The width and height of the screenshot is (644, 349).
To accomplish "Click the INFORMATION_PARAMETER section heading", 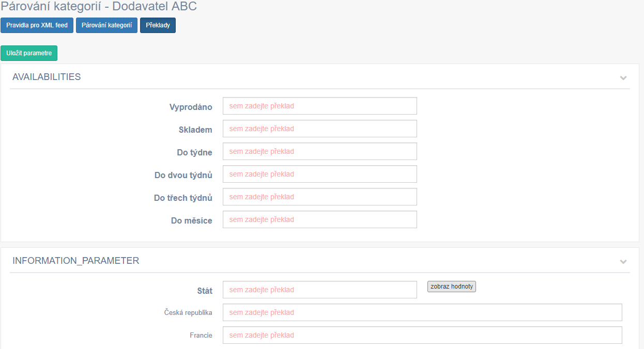I will click(76, 261).
